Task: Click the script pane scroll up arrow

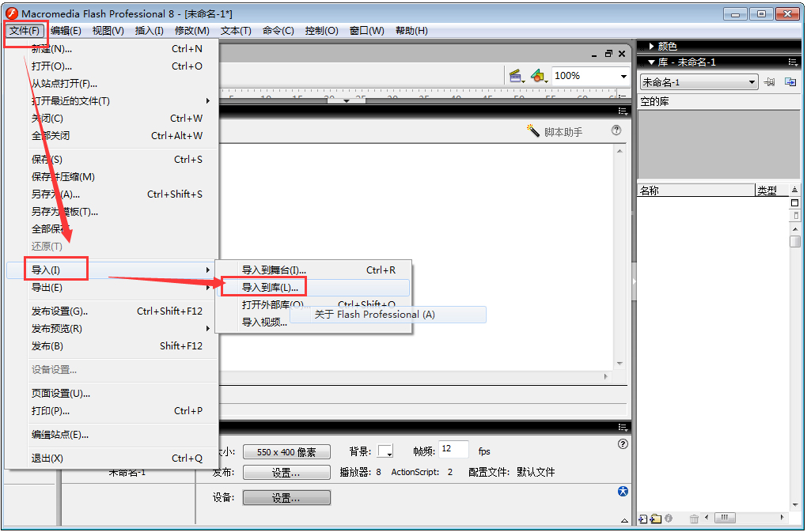Action: click(x=619, y=151)
